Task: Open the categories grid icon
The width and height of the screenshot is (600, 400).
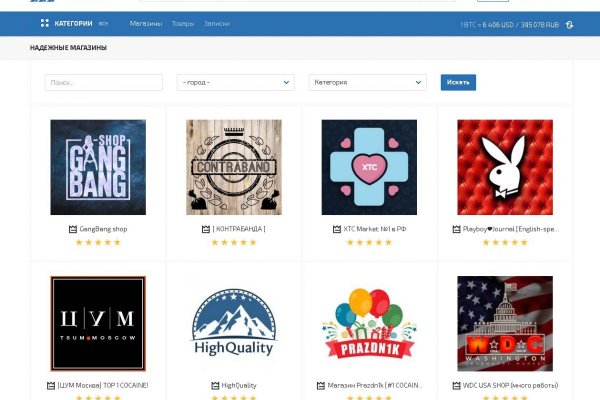Action: [45, 23]
